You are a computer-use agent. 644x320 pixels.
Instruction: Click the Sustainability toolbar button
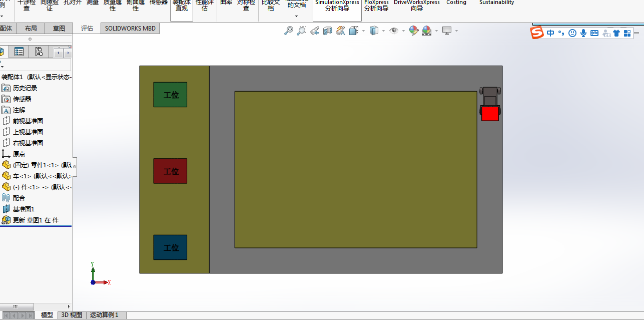[x=496, y=3]
